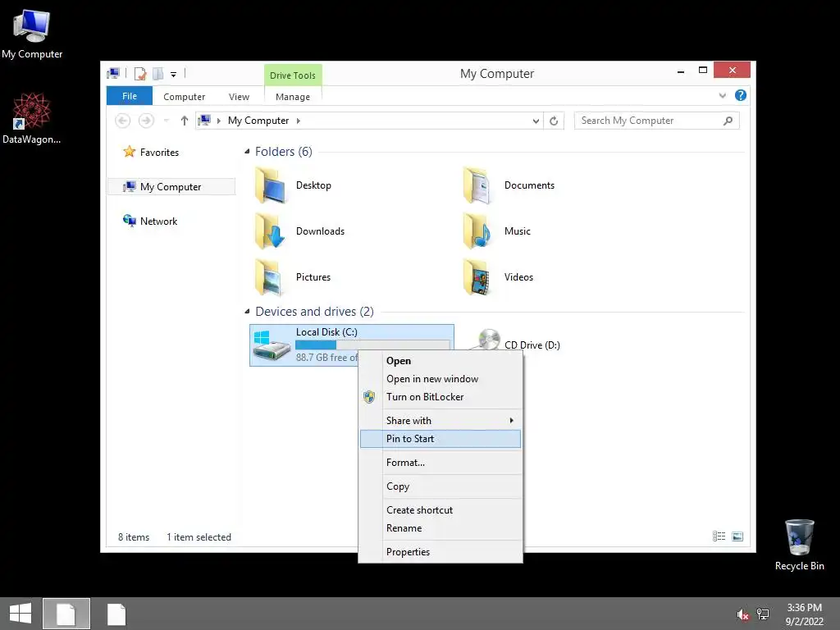Viewport: 840px width, 630px height.
Task: Choose Turn on BitLocker
Action: point(425,397)
